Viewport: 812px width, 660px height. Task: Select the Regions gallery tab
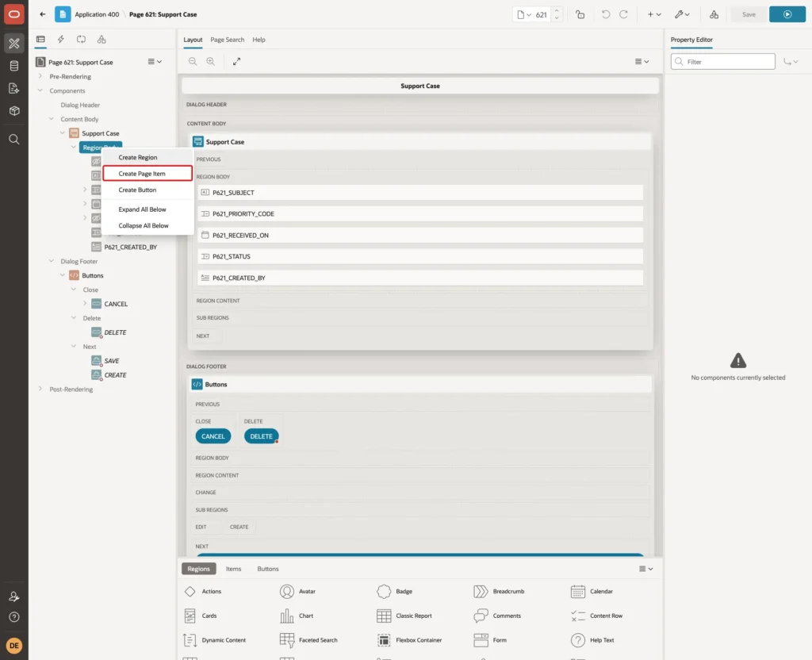199,569
